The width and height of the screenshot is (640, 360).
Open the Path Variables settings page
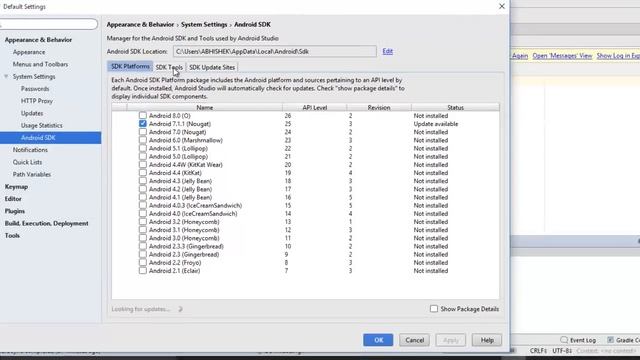pos(32,174)
